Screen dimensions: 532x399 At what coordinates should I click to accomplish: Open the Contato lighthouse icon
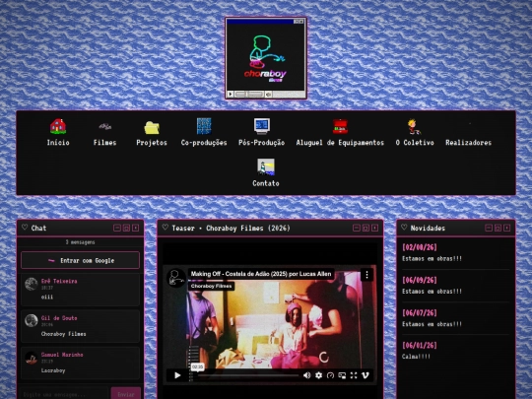pyautogui.click(x=266, y=166)
